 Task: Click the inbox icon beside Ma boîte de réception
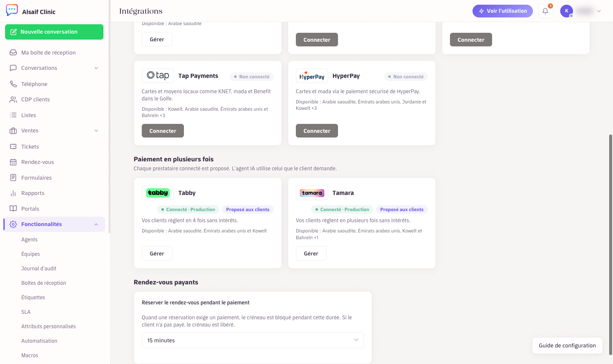click(x=13, y=52)
